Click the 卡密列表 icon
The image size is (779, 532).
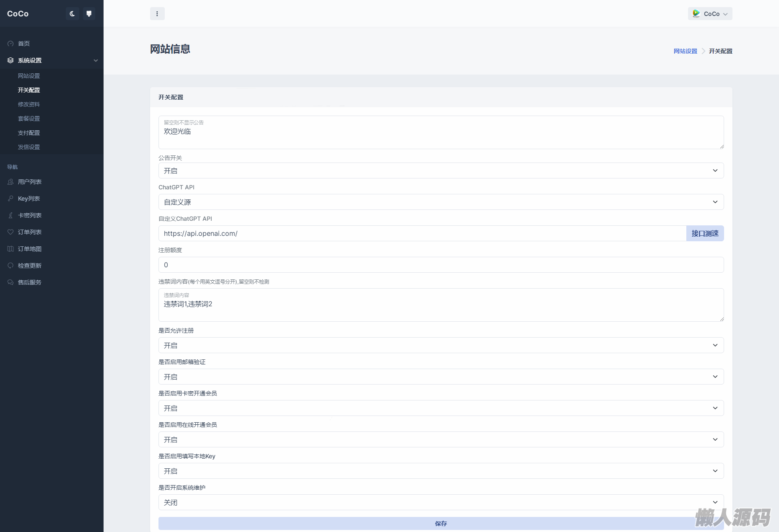pyautogui.click(x=10, y=215)
